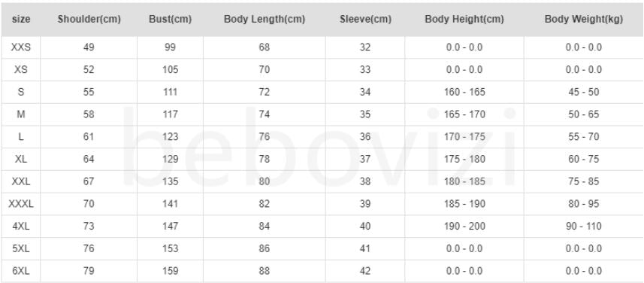Click the XL size cell
Viewport: 644px width, 283px height.
(x=21, y=160)
